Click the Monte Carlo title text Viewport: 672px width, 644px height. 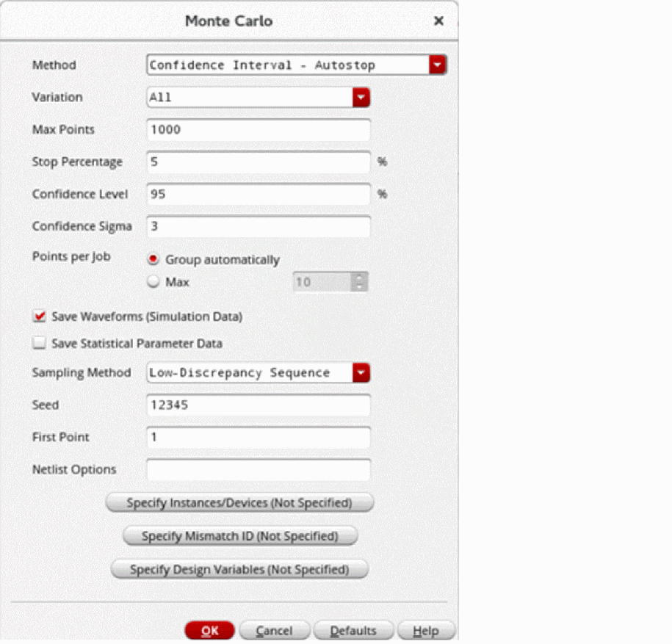(x=229, y=21)
